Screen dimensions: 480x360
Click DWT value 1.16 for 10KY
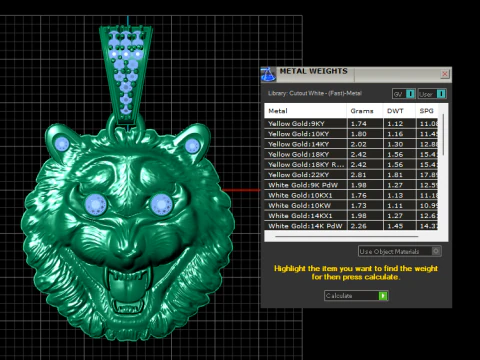395,134
